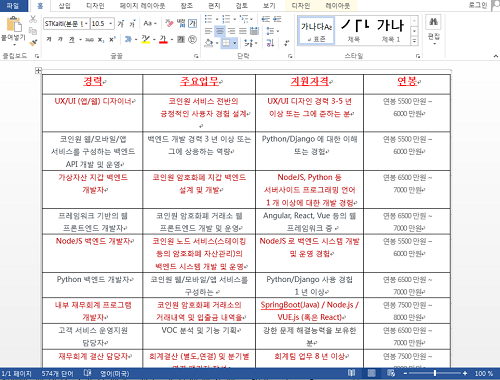Click the increase indent icon
The width and height of the screenshot is (500, 380).
click(277, 19)
